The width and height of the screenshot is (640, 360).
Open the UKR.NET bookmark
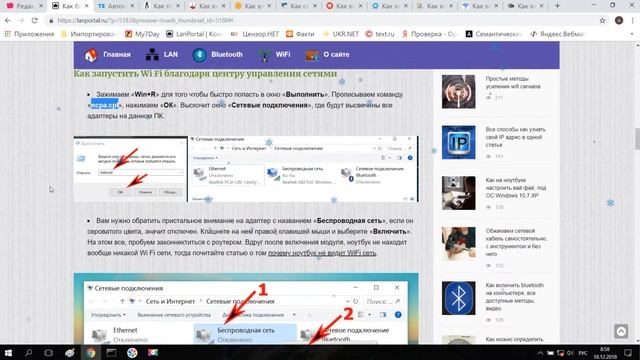pos(341,34)
